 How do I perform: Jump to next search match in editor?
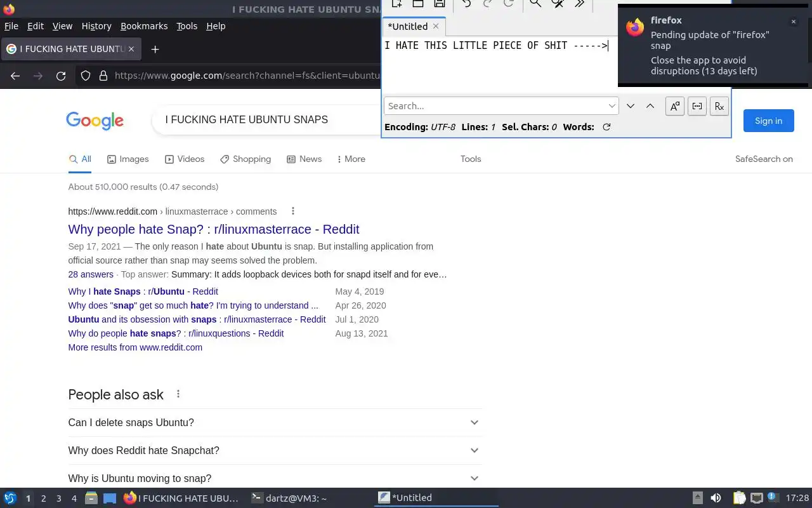[631, 106]
